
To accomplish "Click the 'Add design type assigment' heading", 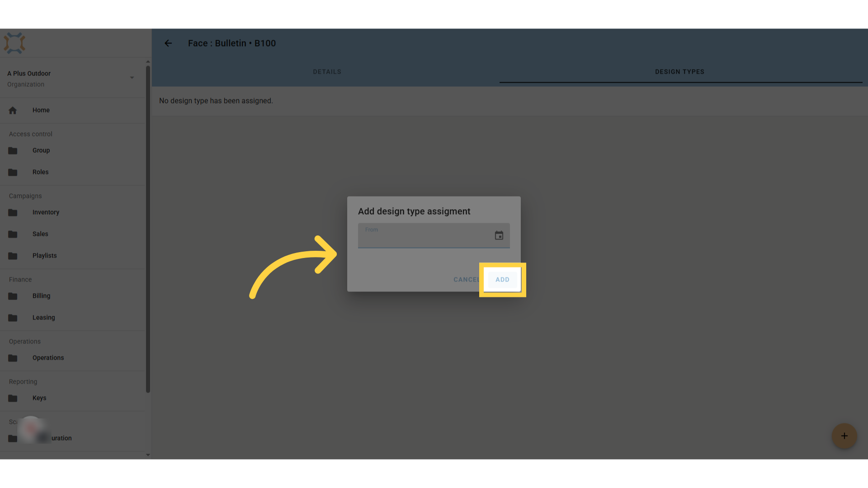I will [414, 211].
